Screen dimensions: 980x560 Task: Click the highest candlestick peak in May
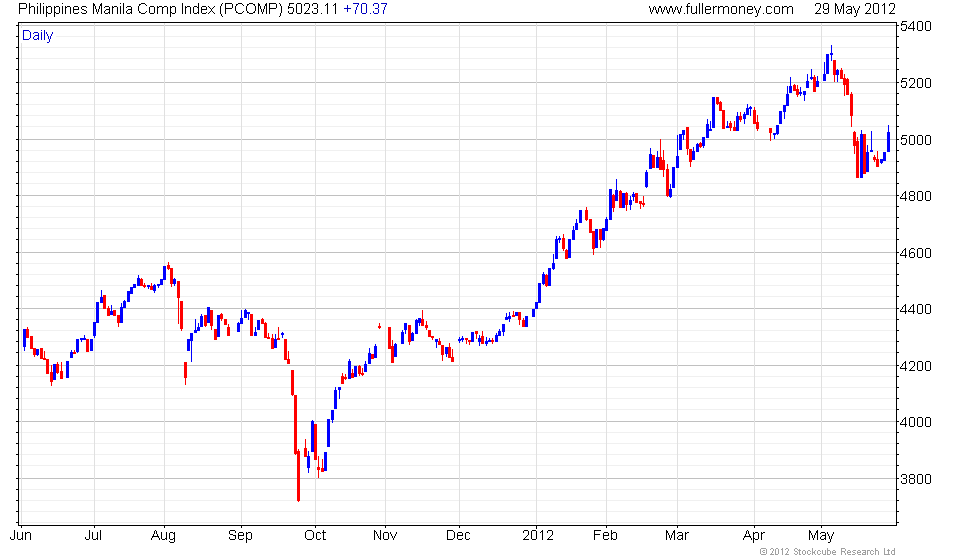click(831, 52)
